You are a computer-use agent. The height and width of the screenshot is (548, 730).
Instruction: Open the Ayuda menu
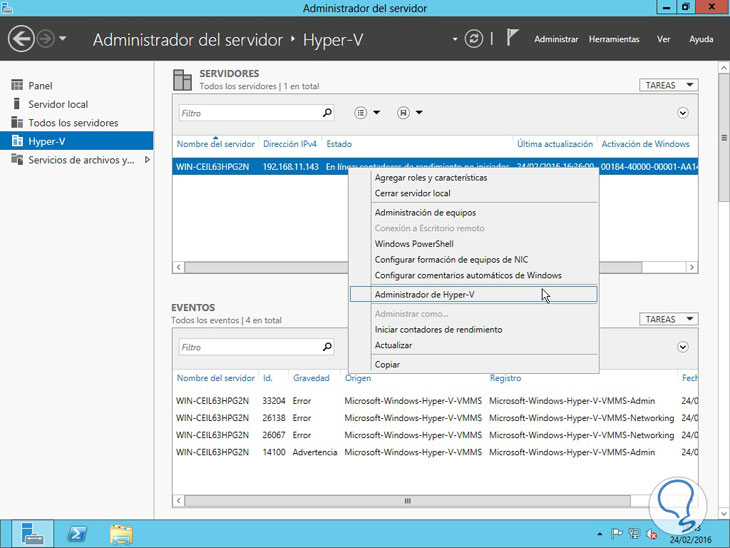point(701,39)
